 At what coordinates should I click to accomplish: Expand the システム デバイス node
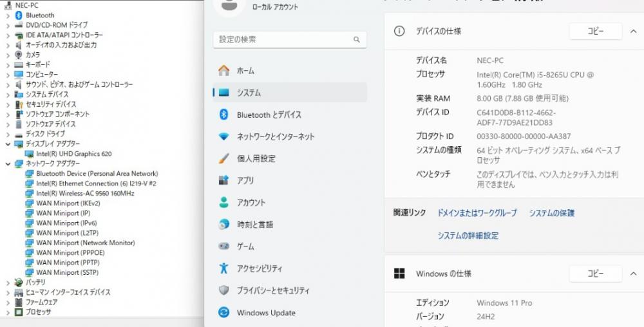(8, 95)
